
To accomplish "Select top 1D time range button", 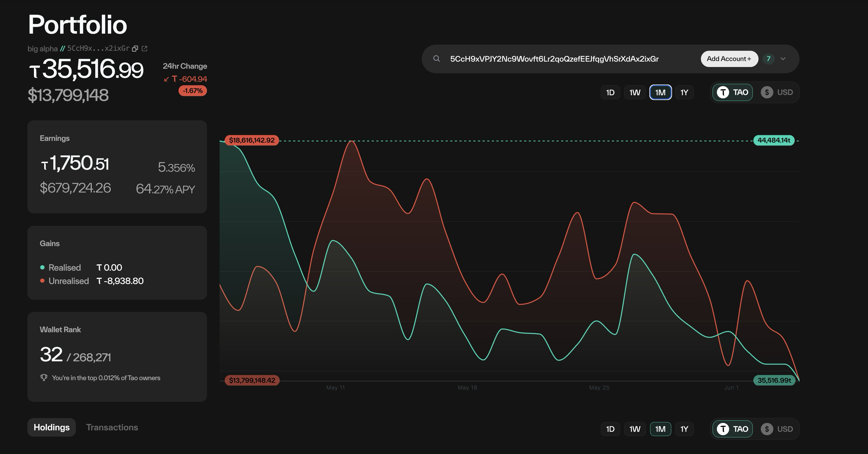I will [610, 92].
